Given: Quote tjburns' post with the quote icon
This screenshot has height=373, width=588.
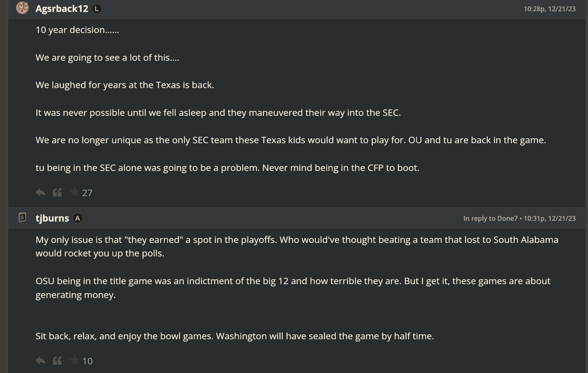Looking at the screenshot, I should pos(57,361).
